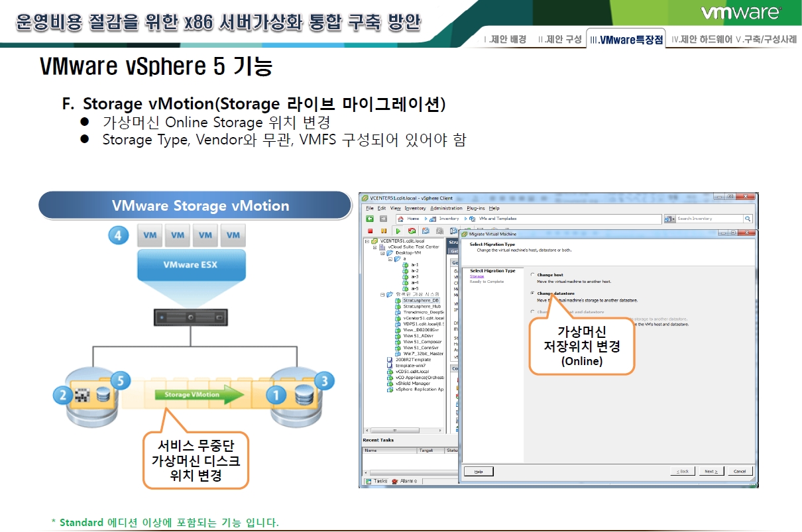The width and height of the screenshot is (802, 532).
Task: Click the Reset virtual machine toolbar icon
Action: (x=412, y=231)
